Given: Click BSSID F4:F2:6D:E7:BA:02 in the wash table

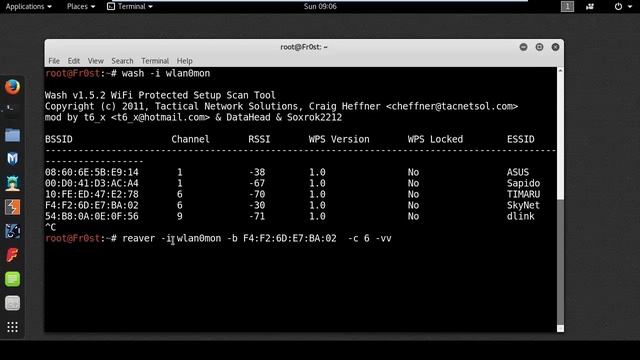Looking at the screenshot, I should click(92, 205).
